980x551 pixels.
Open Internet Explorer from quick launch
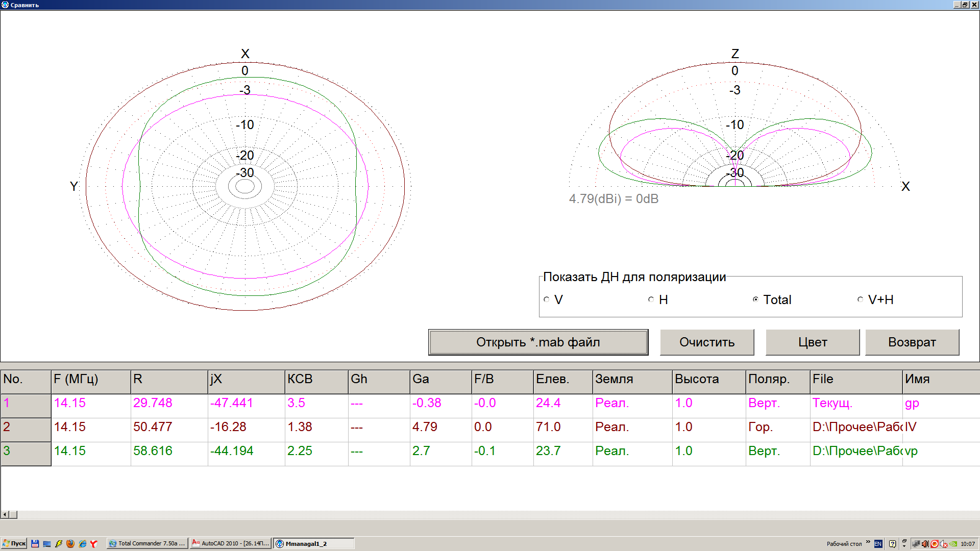pos(82,544)
